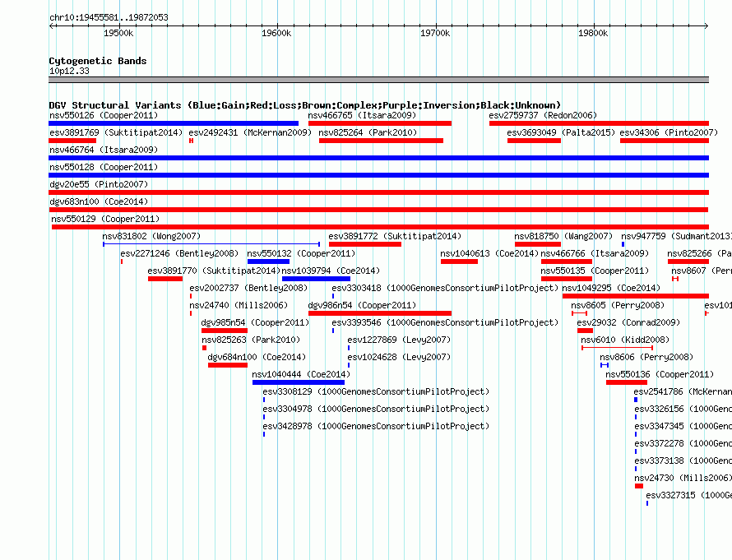This screenshot has width=732, height=560.
Task: Select esv3393546 1000Genomes pilot variant label
Action: (445, 322)
